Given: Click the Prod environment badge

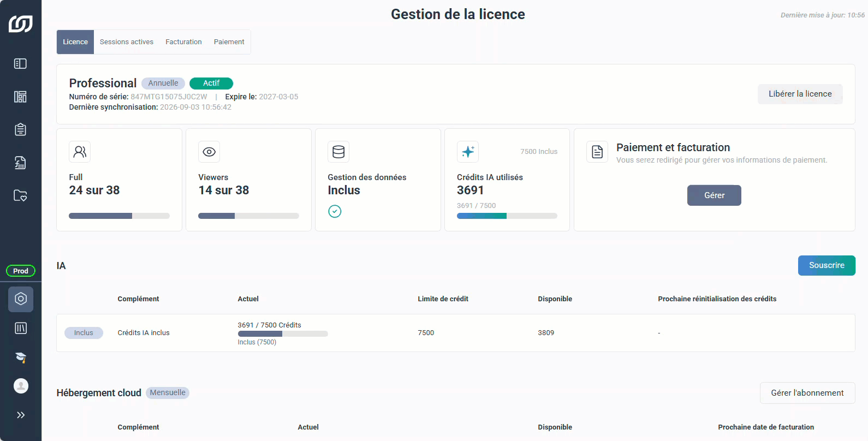Looking at the screenshot, I should pos(21,271).
